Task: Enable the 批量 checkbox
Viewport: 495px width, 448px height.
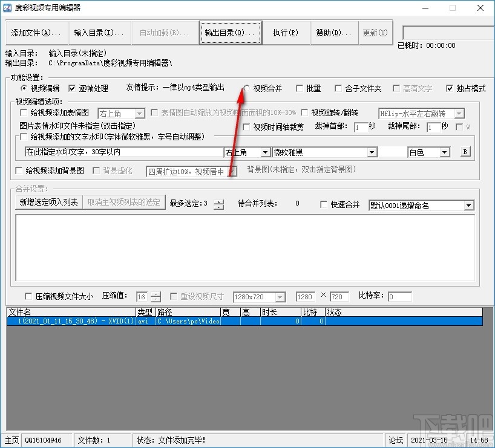Action: coord(298,88)
